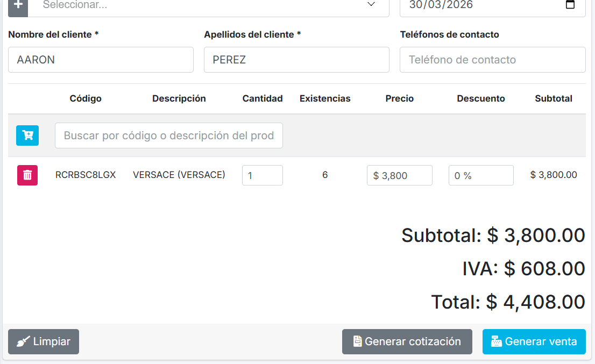Click the Descripción column header
The image size is (595, 364).
(x=179, y=98)
